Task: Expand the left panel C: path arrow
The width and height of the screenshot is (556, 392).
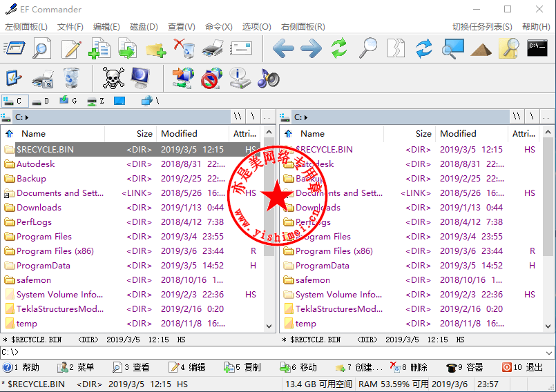Action: pyautogui.click(x=27, y=117)
